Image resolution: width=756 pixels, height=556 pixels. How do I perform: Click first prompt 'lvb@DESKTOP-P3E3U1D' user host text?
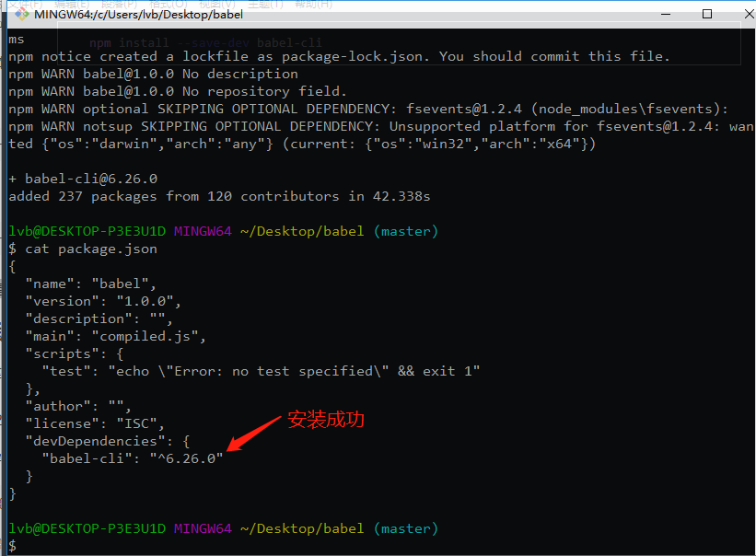87,231
